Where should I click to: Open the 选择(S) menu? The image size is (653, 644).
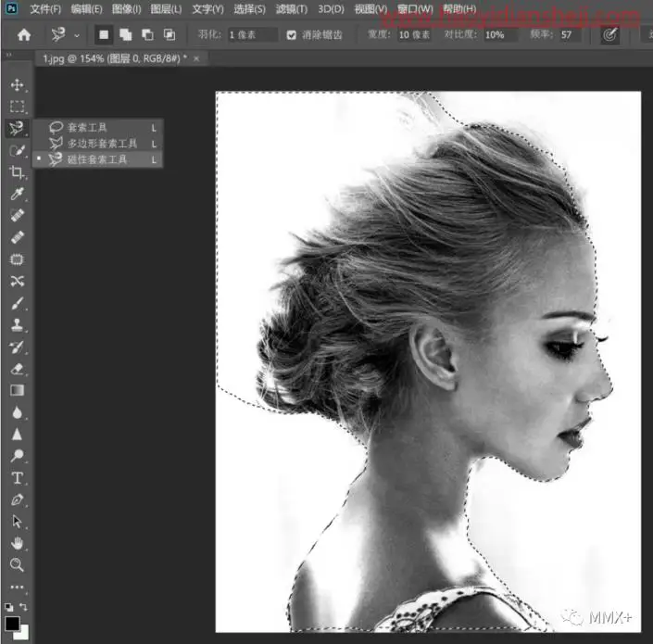pos(249,8)
